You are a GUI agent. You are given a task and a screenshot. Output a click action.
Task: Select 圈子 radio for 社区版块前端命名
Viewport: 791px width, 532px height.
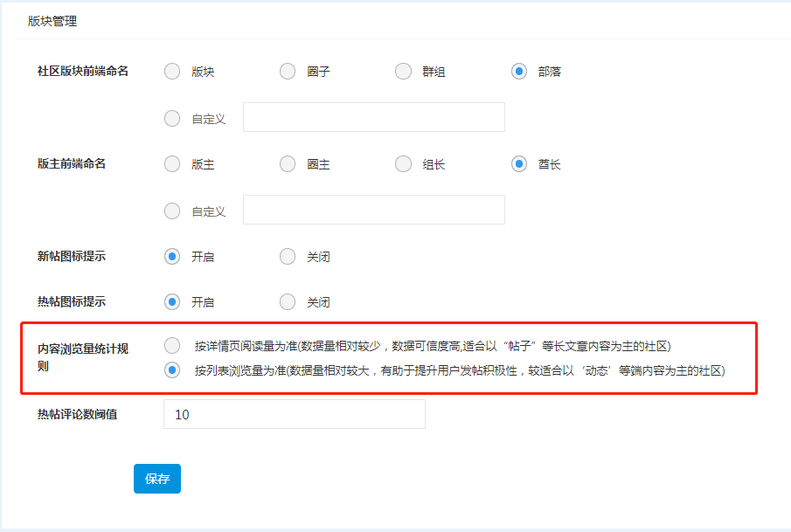tap(288, 72)
